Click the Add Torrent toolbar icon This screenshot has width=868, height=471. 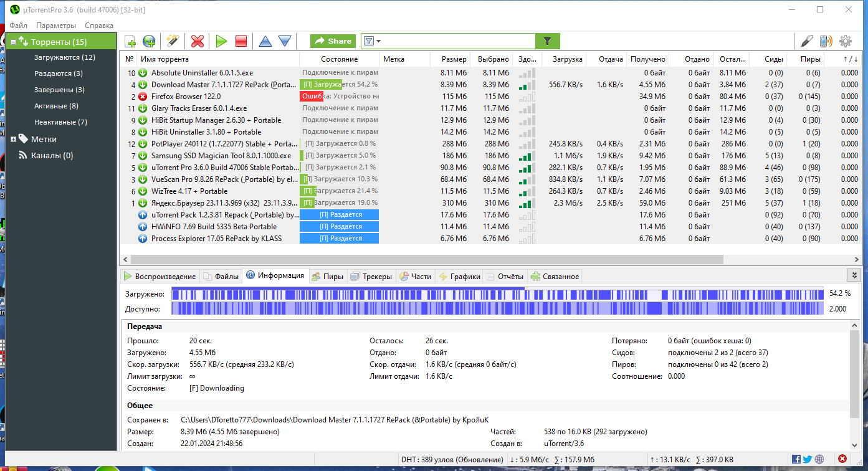pyautogui.click(x=130, y=41)
